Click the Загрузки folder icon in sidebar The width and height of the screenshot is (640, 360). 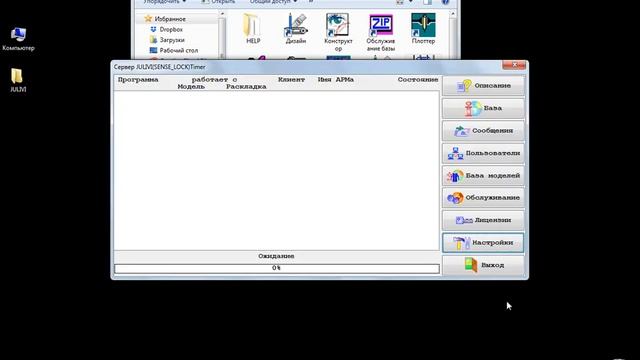point(153,40)
